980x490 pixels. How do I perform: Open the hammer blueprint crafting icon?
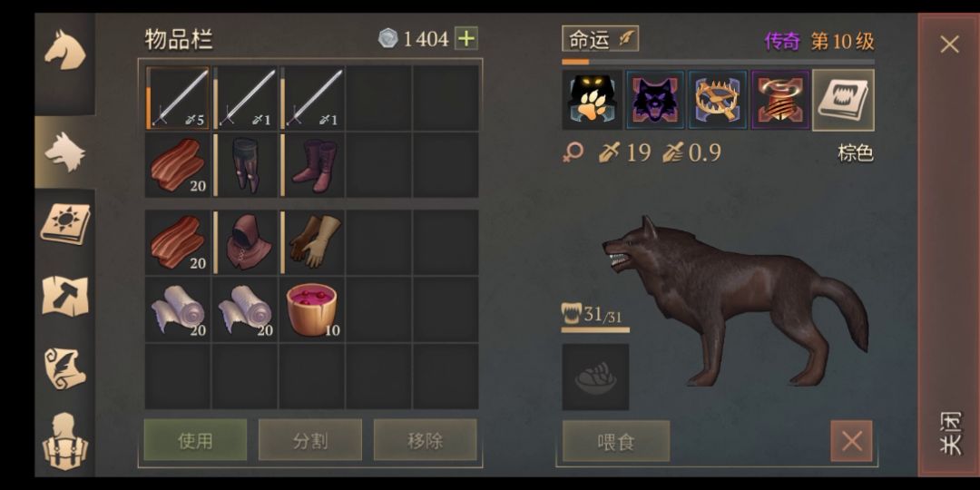pyautogui.click(x=65, y=296)
